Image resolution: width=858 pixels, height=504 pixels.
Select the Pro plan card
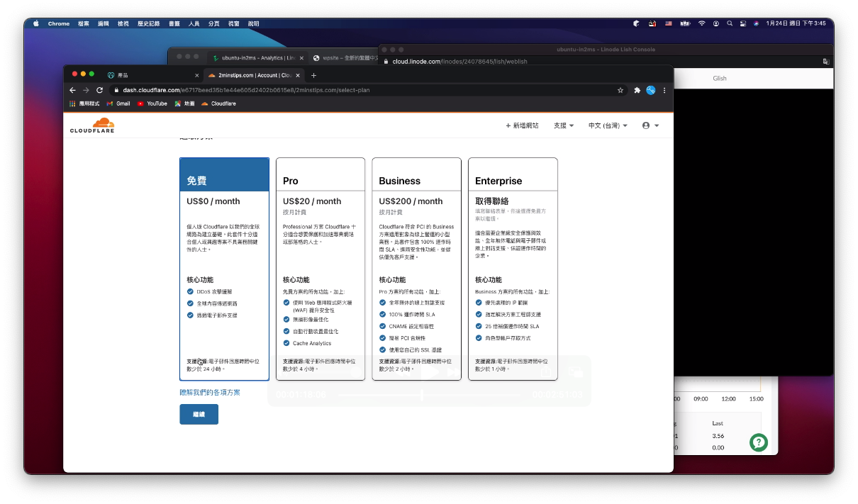click(x=321, y=269)
